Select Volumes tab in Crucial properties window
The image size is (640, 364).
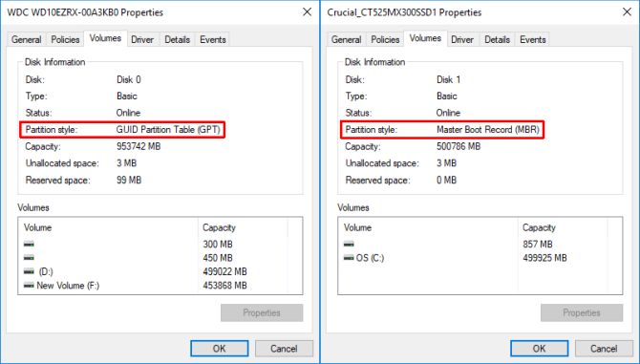click(425, 38)
